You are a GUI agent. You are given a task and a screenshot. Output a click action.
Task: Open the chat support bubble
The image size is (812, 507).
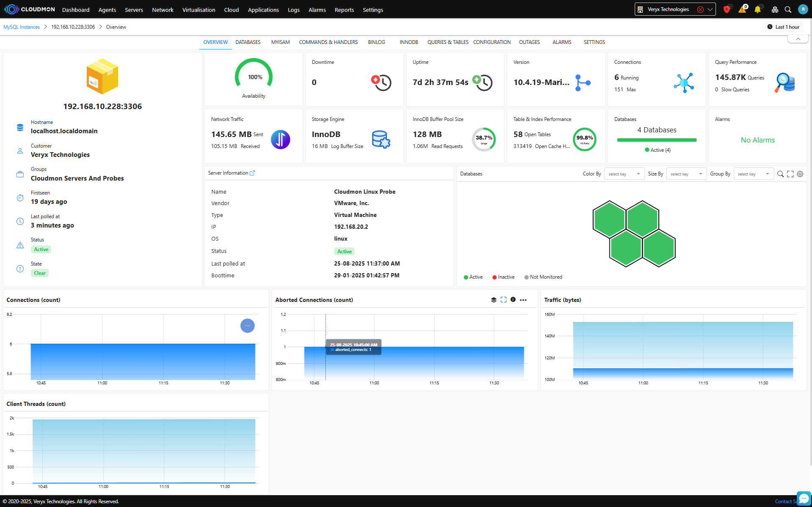coord(803,499)
